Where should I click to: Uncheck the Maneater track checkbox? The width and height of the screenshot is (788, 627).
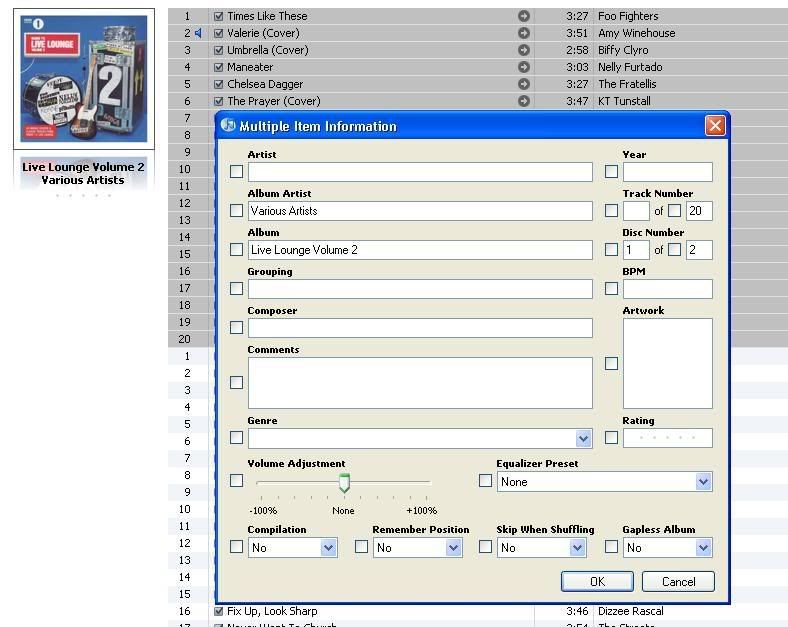pos(218,67)
